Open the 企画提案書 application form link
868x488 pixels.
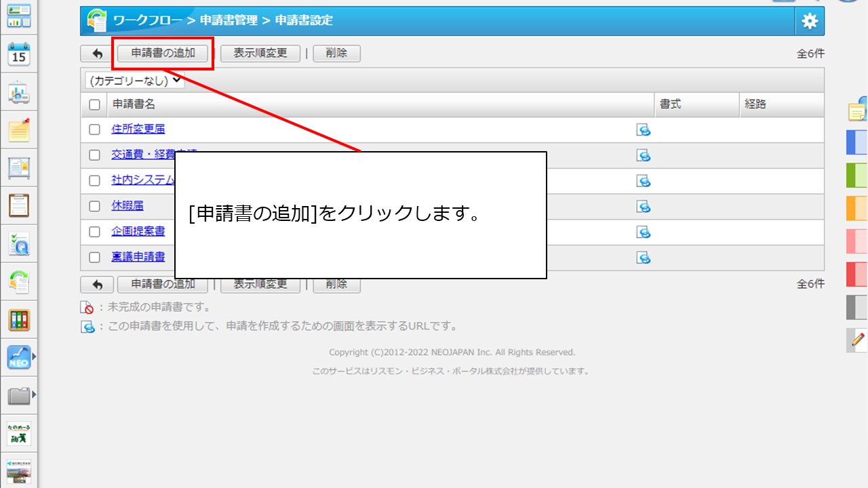coord(138,231)
